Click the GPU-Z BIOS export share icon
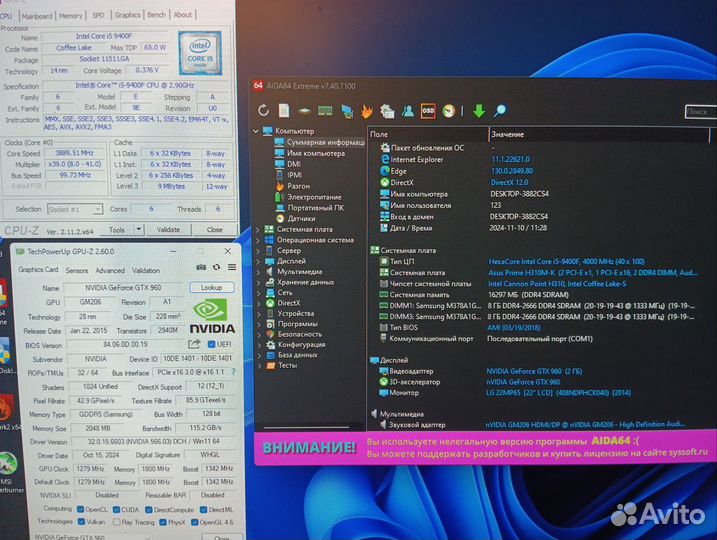This screenshot has height=540, width=717. tap(194, 344)
